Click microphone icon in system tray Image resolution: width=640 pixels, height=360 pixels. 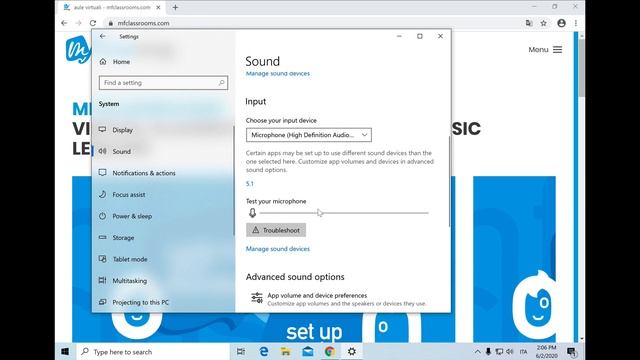[x=488, y=351]
